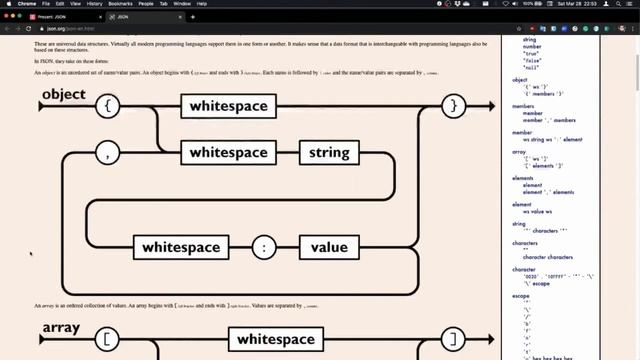The height and width of the screenshot is (360, 640).
Task: Open the People menu
Action: (146, 4)
